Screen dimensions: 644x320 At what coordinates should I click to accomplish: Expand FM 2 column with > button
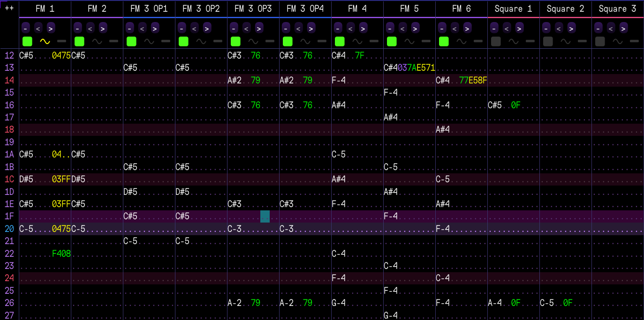tap(103, 28)
